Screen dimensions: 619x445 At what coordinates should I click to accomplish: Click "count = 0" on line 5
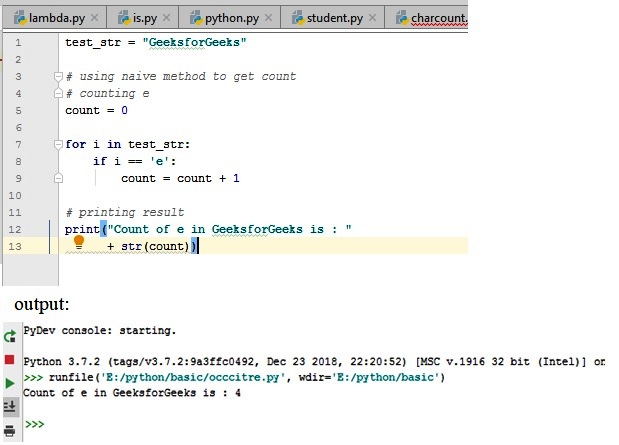96,110
